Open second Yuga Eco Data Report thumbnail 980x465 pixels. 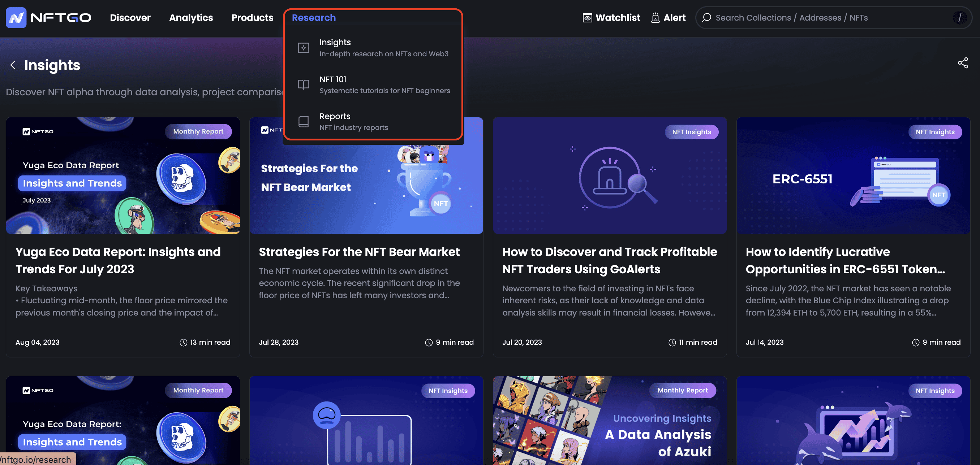(123, 421)
